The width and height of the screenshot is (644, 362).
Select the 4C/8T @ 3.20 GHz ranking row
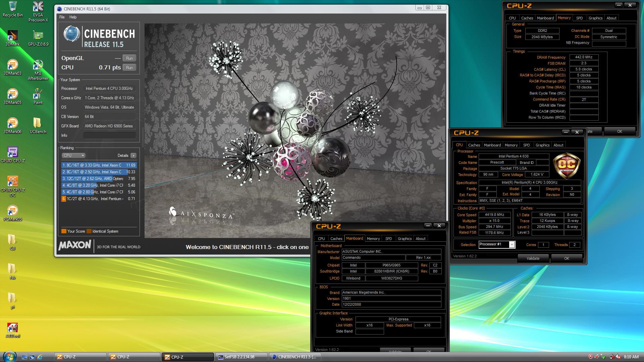point(99,185)
